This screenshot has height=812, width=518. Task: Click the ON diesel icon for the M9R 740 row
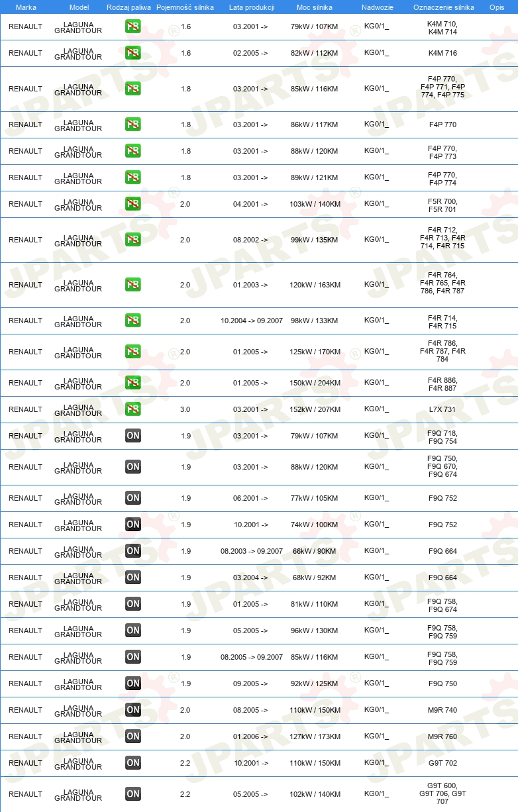point(133,710)
